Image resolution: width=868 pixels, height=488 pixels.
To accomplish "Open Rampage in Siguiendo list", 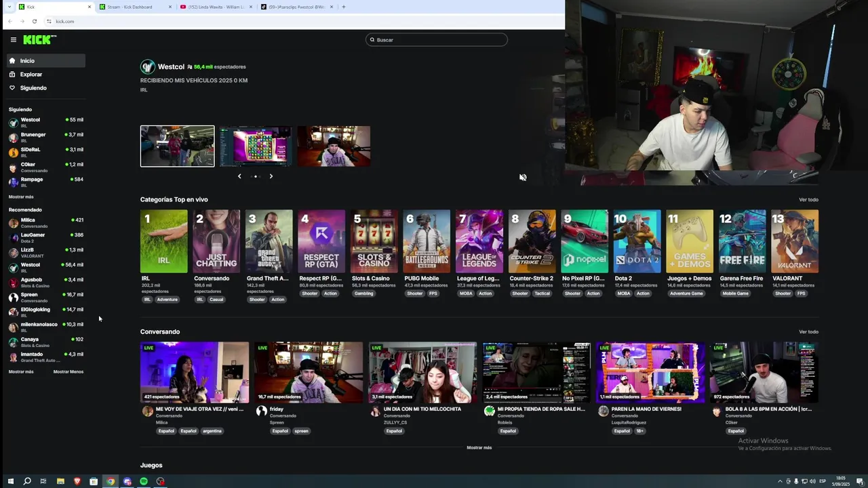I will (x=46, y=182).
